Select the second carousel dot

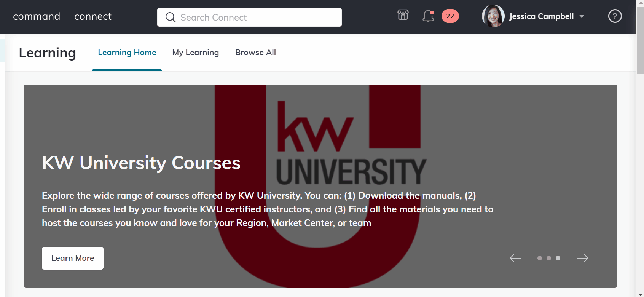click(549, 258)
